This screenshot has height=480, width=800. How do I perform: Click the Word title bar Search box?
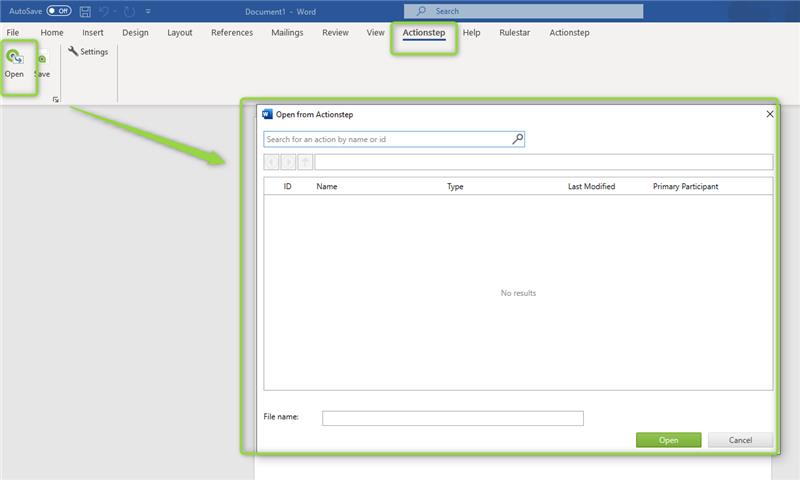coord(523,11)
